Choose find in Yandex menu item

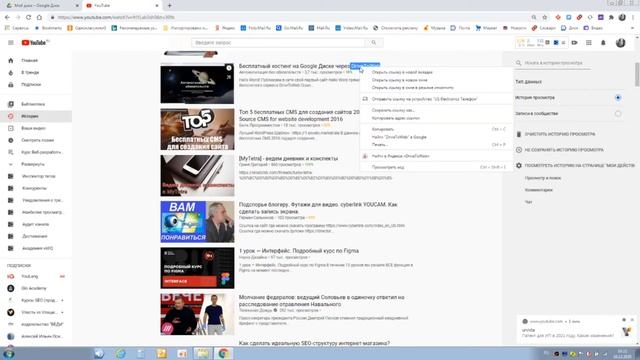pos(436,156)
